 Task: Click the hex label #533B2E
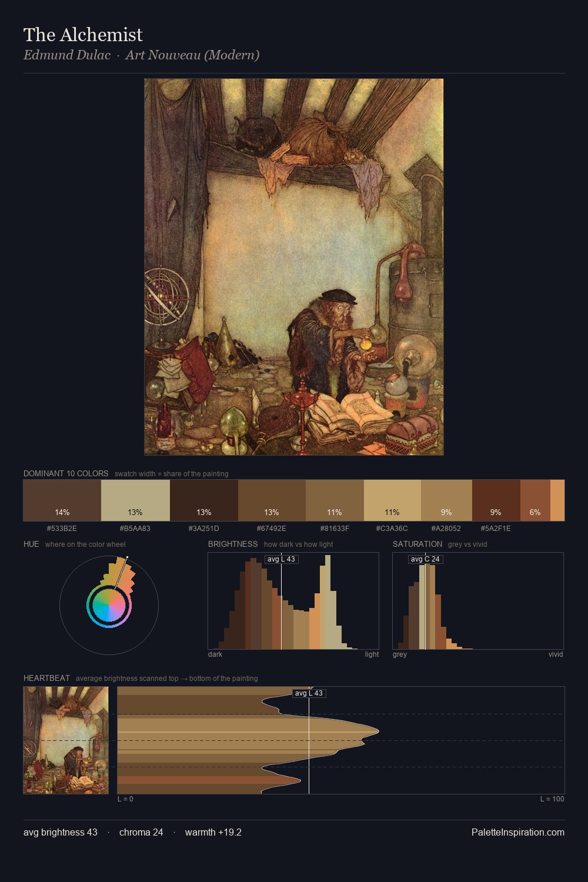[x=62, y=529]
